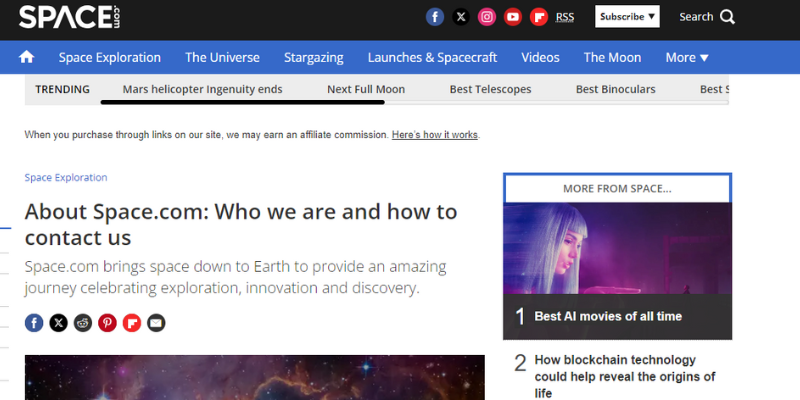The image size is (800, 400).
Task: Open the Space Exploration nav item
Action: 110,58
